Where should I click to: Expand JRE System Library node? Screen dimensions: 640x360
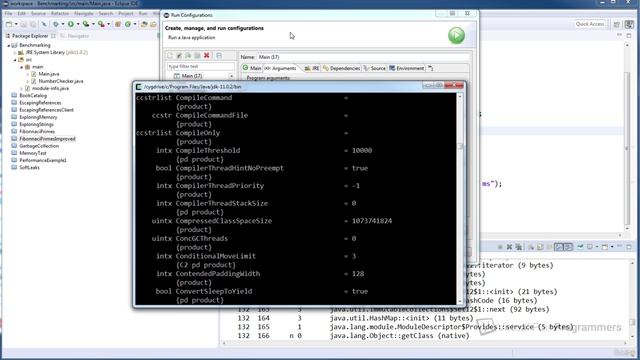coord(15,53)
